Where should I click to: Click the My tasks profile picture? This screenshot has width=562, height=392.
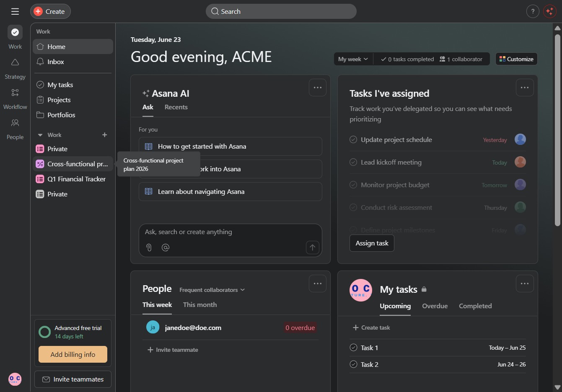pyautogui.click(x=361, y=290)
